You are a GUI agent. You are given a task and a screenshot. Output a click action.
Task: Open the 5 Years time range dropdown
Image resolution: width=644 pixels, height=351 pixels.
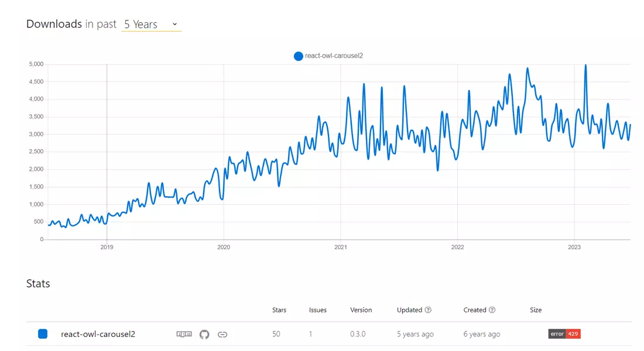pyautogui.click(x=151, y=24)
